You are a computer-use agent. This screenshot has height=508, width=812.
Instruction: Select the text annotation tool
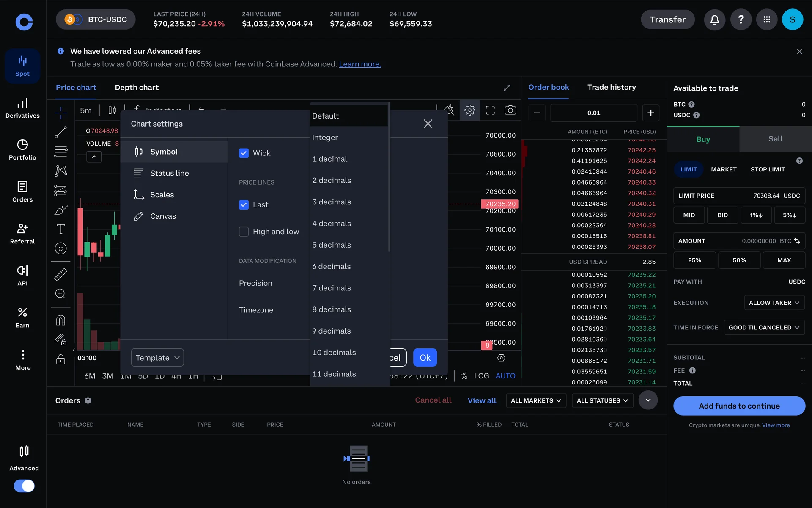[60, 229]
